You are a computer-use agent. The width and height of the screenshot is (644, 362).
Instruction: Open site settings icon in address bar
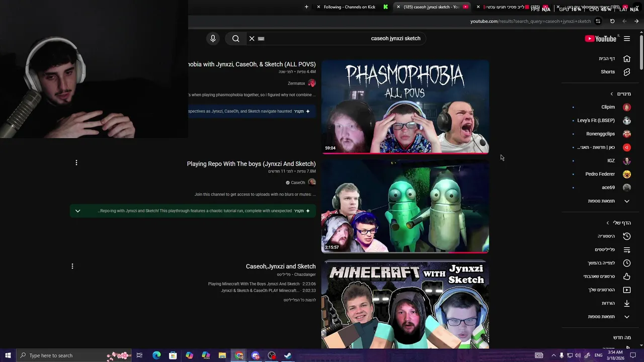(x=598, y=21)
